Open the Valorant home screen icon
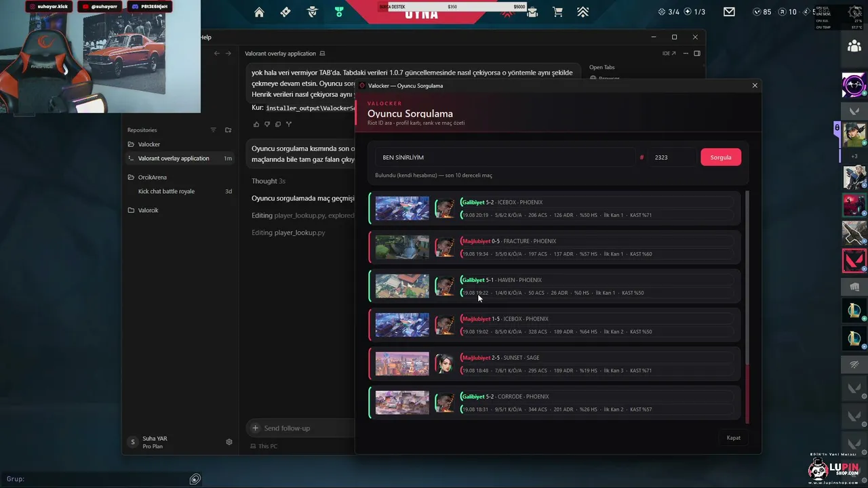This screenshot has width=868, height=488. tap(259, 12)
